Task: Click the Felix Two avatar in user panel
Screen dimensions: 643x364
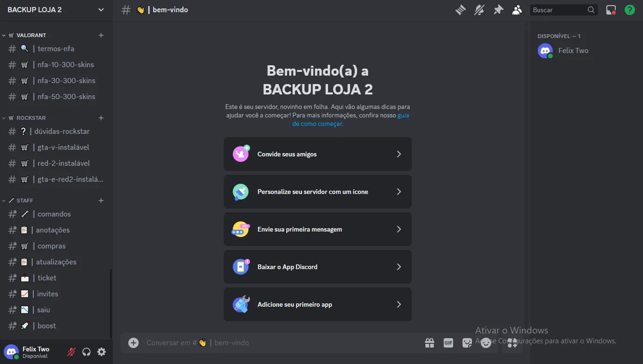Action: (11, 352)
